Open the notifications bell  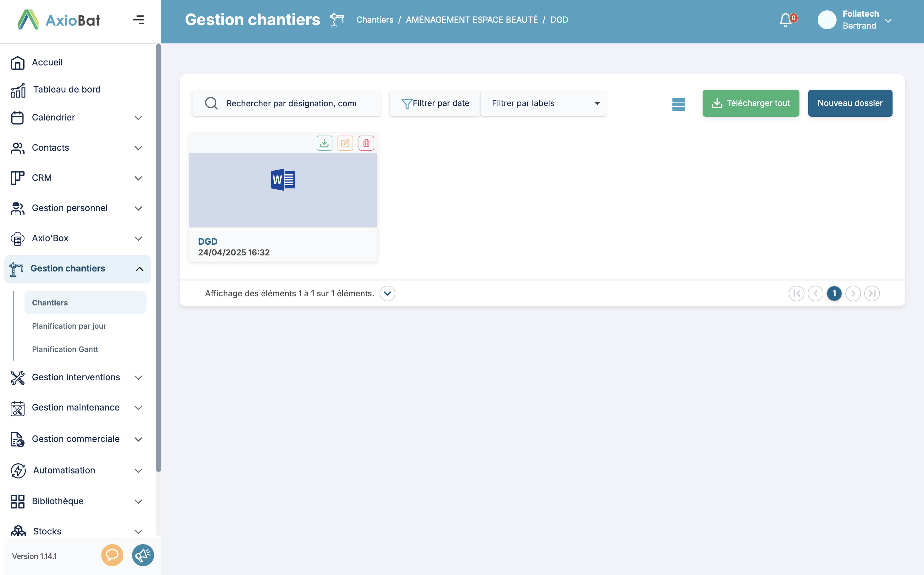point(786,20)
